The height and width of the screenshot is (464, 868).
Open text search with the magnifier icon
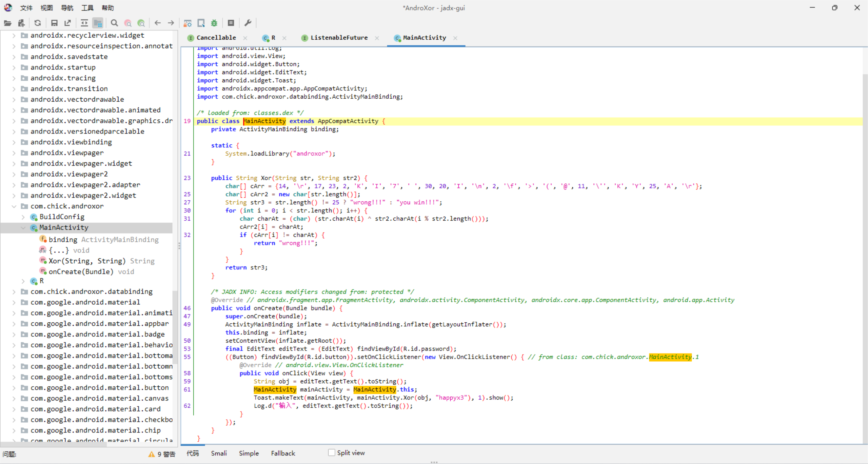coord(114,23)
